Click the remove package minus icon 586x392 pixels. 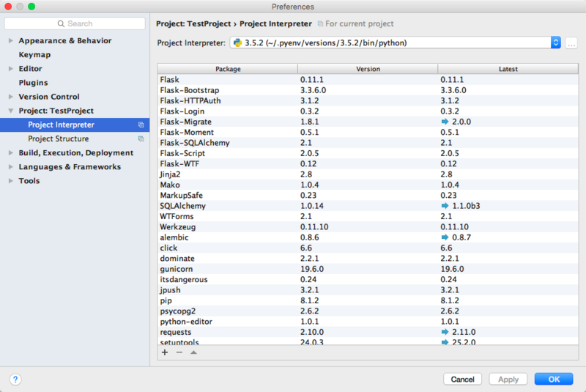pyautogui.click(x=179, y=352)
